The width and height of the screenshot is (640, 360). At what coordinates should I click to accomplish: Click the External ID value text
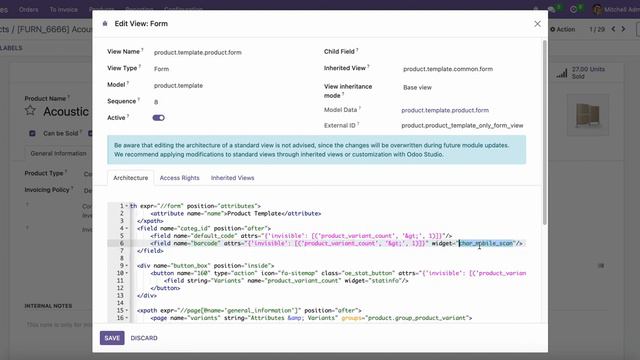click(x=462, y=125)
